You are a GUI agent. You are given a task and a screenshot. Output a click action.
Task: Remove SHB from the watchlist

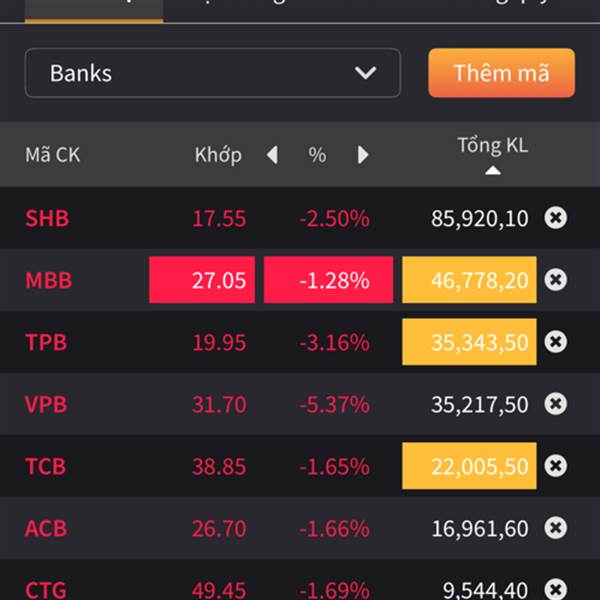(x=556, y=218)
